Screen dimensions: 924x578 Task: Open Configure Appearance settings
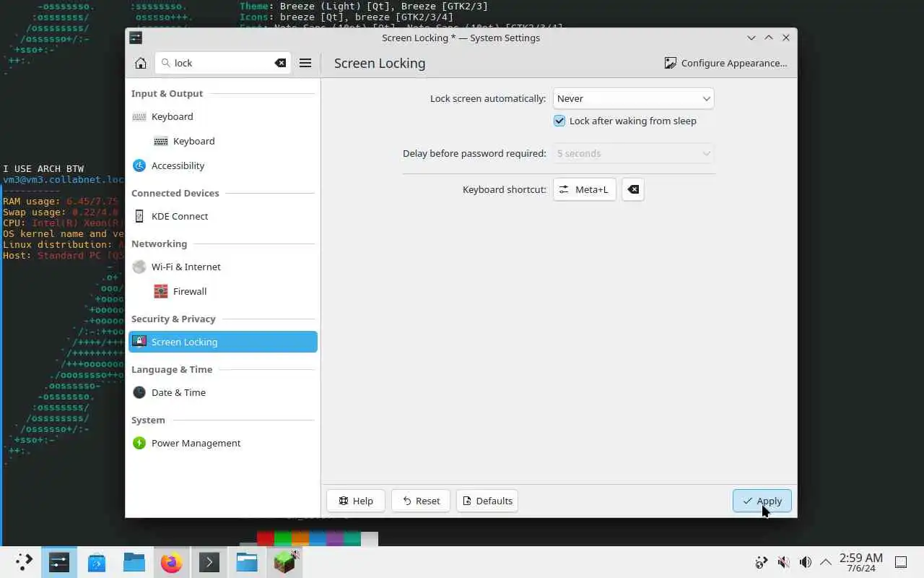[726, 63]
